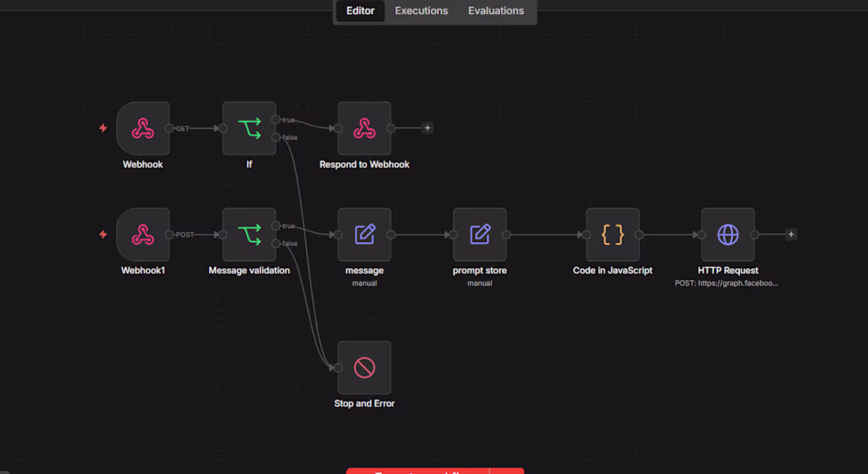Click plus after Respond to Webhook
Viewport: 868px width, 474px height.
pos(428,128)
